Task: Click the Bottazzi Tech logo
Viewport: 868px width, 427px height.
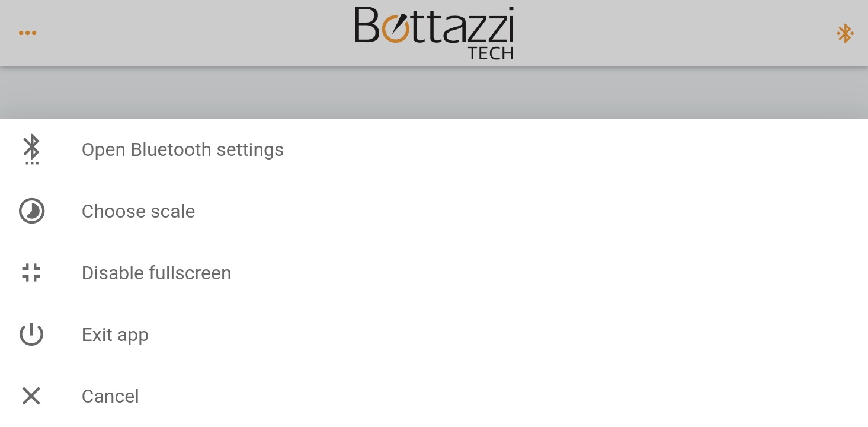Action: (434, 33)
